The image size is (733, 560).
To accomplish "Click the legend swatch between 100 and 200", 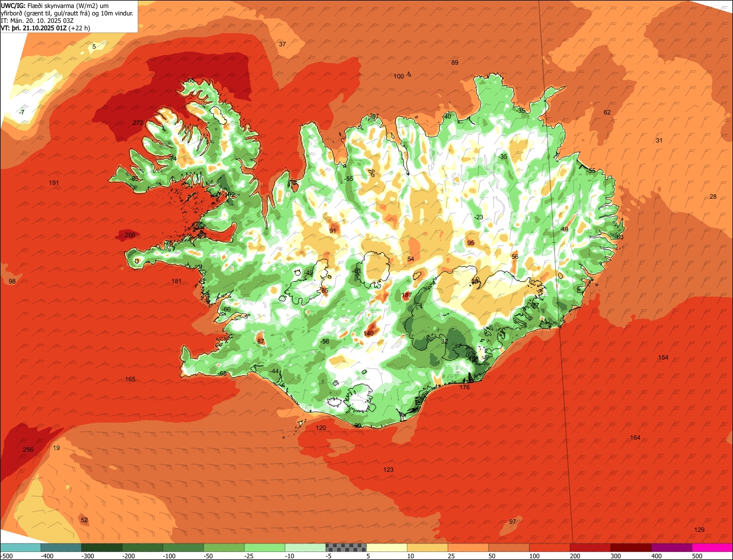I will pyautogui.click(x=549, y=547).
